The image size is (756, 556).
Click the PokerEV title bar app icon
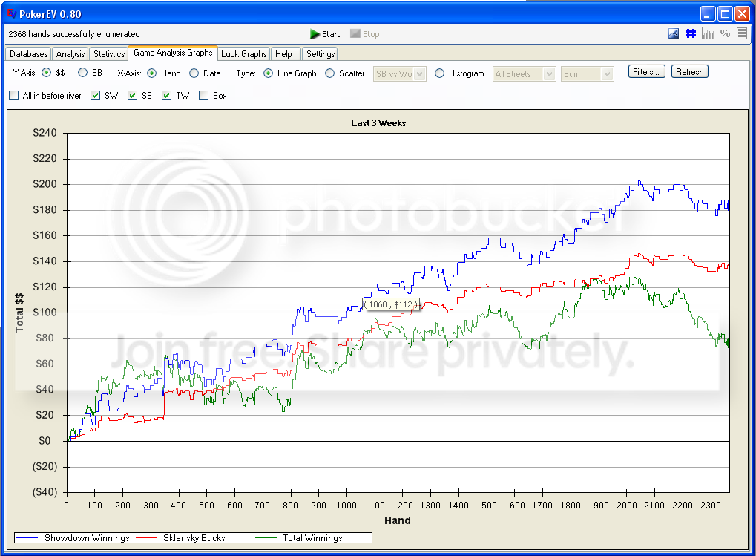(11, 13)
